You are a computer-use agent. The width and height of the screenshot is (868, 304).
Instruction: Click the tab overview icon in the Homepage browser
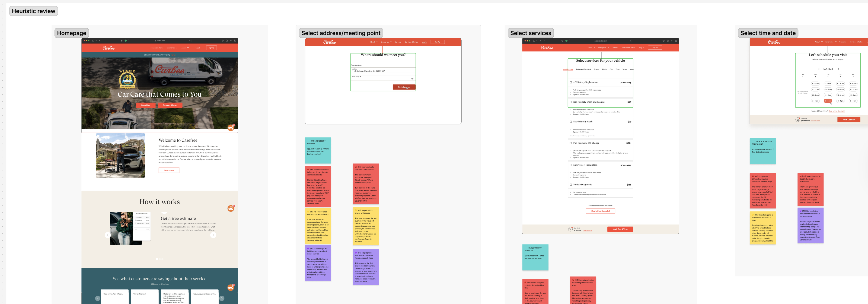[x=235, y=40]
